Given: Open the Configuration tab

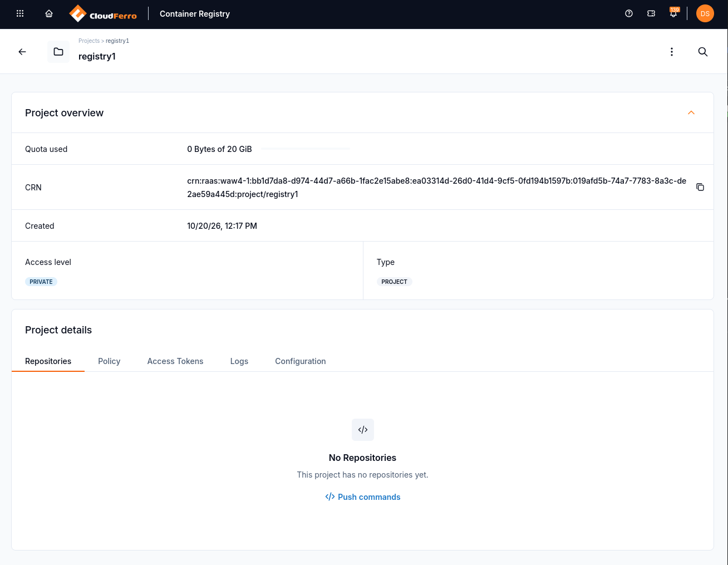Looking at the screenshot, I should [301, 361].
